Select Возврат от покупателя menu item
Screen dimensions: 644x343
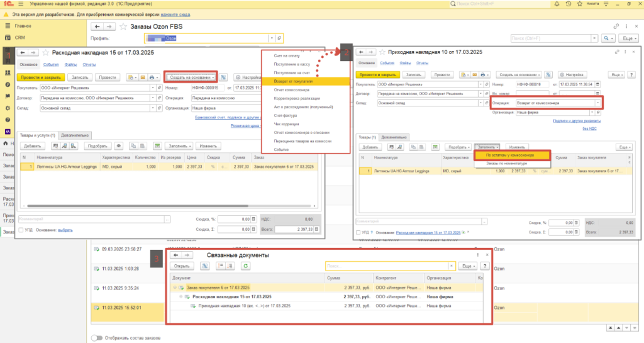[x=306, y=81]
